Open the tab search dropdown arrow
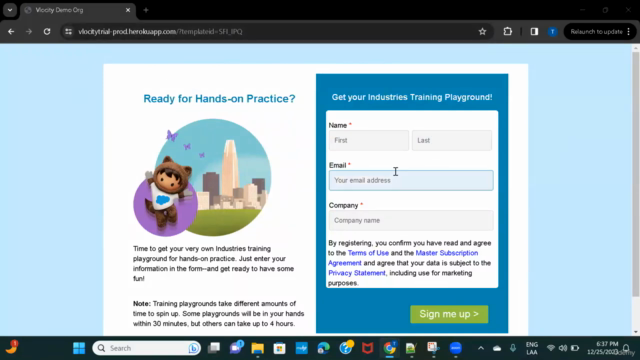The image size is (640, 360). tap(10, 10)
